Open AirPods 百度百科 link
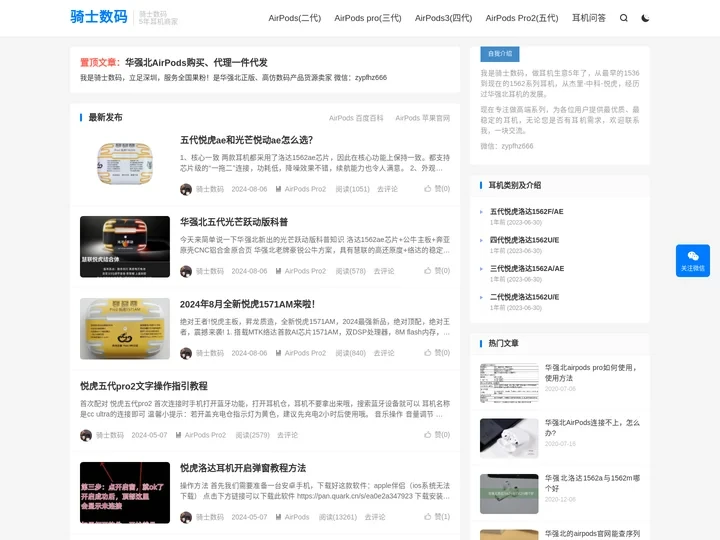 point(356,118)
